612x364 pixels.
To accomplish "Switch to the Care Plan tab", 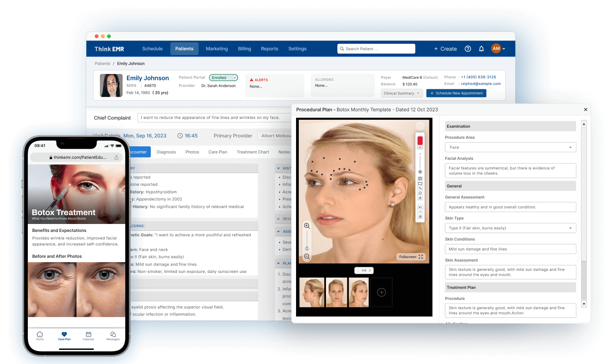I will 218,152.
